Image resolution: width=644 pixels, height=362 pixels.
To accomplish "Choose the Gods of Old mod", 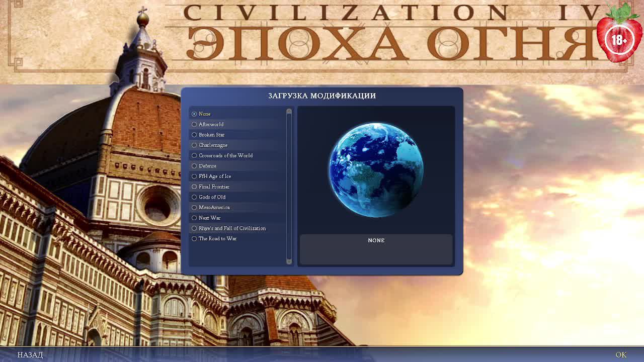I will coord(208,197).
